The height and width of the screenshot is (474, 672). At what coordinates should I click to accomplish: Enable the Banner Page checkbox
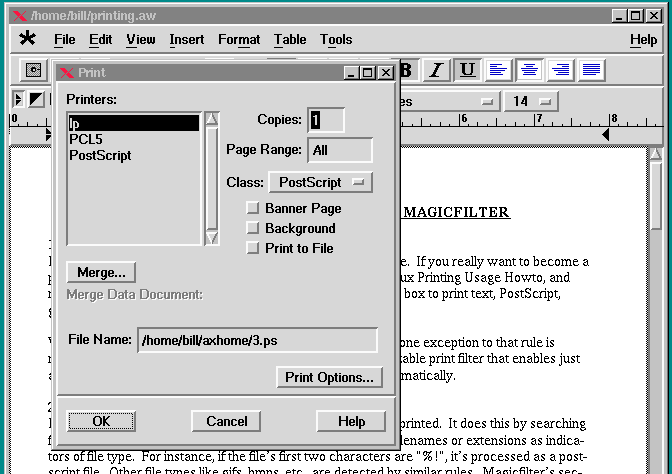253,209
